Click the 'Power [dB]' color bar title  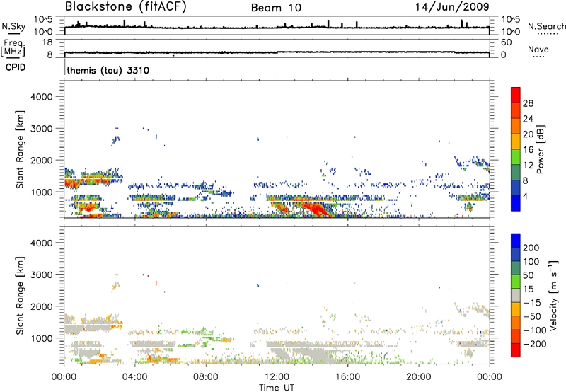click(x=540, y=149)
